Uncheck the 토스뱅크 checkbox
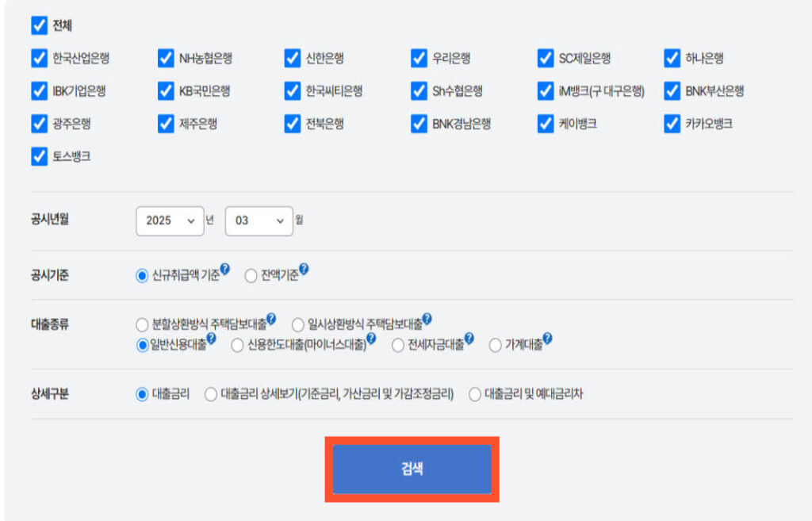 (38, 158)
